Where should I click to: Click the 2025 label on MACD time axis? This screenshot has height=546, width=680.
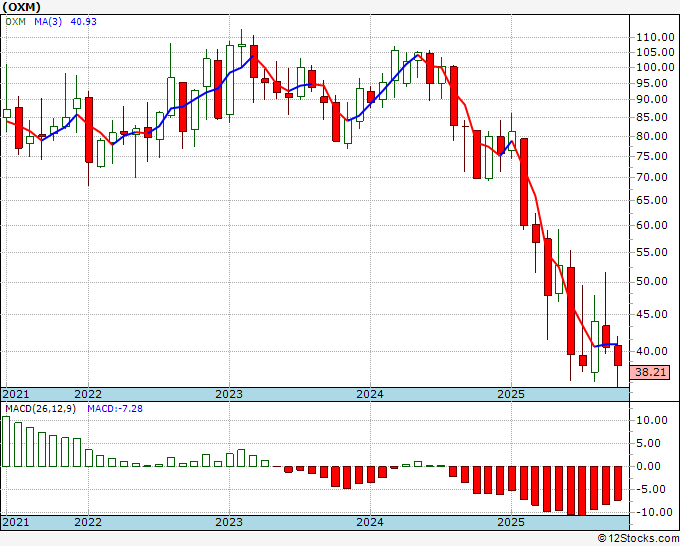point(511,522)
